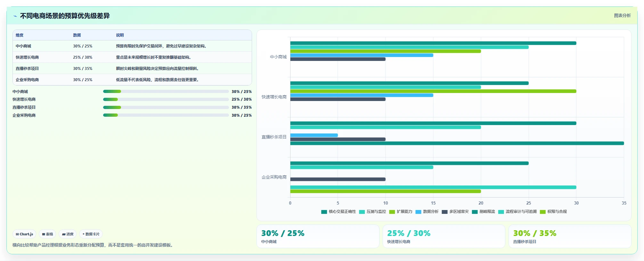644x261 pixels.
Task: Click the dark-gray 中小商城 bar at 10
Action: [338, 59]
